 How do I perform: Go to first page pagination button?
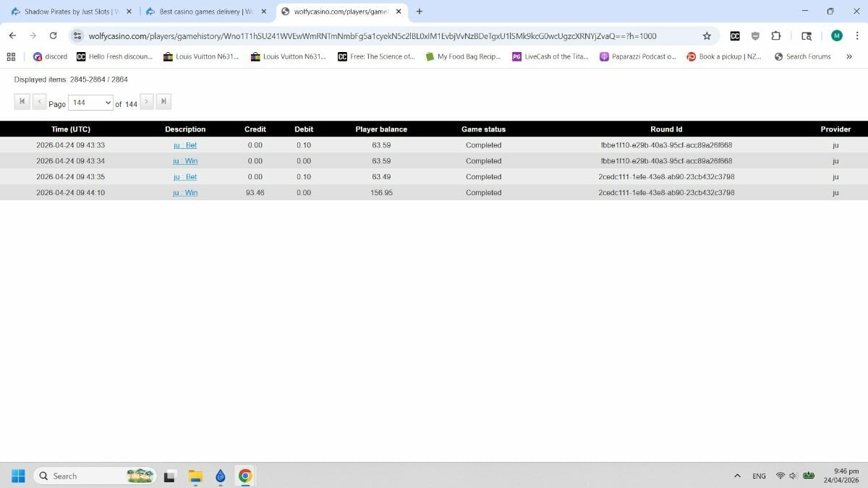(x=22, y=102)
